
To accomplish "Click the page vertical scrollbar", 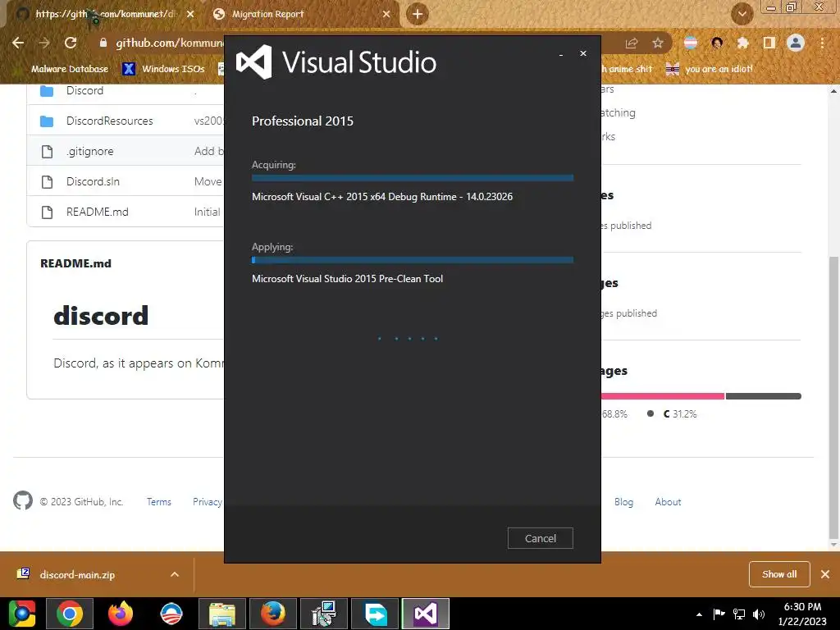I will (x=833, y=398).
